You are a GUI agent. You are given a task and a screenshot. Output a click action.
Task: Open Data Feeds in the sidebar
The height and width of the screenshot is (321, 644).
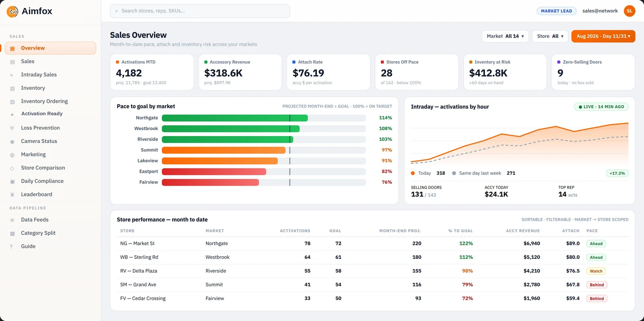point(50,220)
